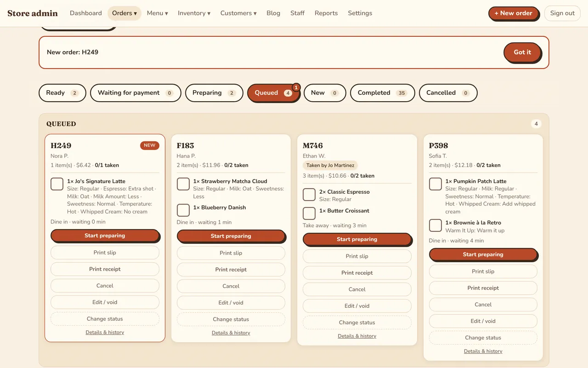This screenshot has width=588, height=368.
Task: Show the Preparing orders tab
Action: pos(214,93)
